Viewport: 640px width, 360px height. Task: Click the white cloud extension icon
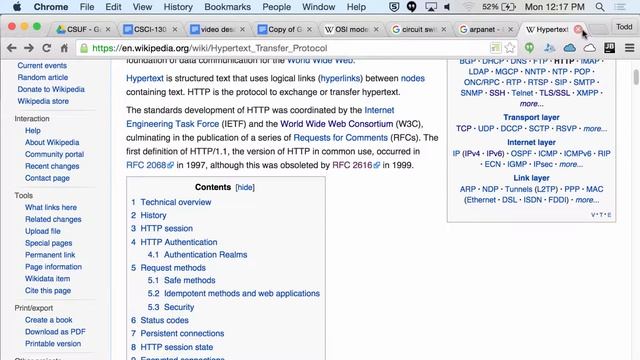pyautogui.click(x=589, y=48)
